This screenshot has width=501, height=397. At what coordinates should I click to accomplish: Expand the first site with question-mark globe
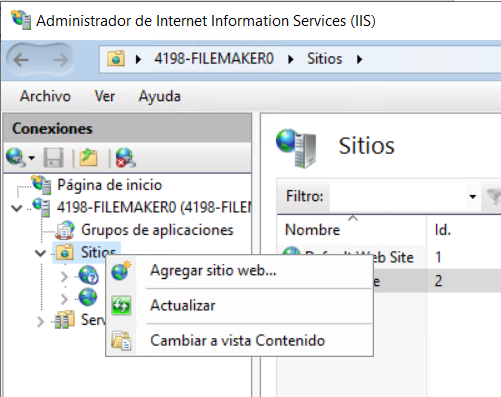(x=64, y=277)
